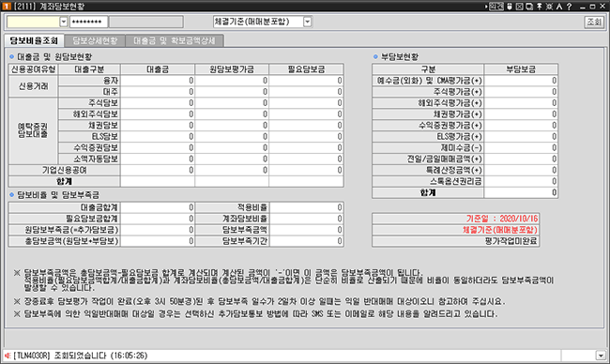Click the sun-shaped settings icon in title bar
The image size is (610, 364).
tap(549, 7)
